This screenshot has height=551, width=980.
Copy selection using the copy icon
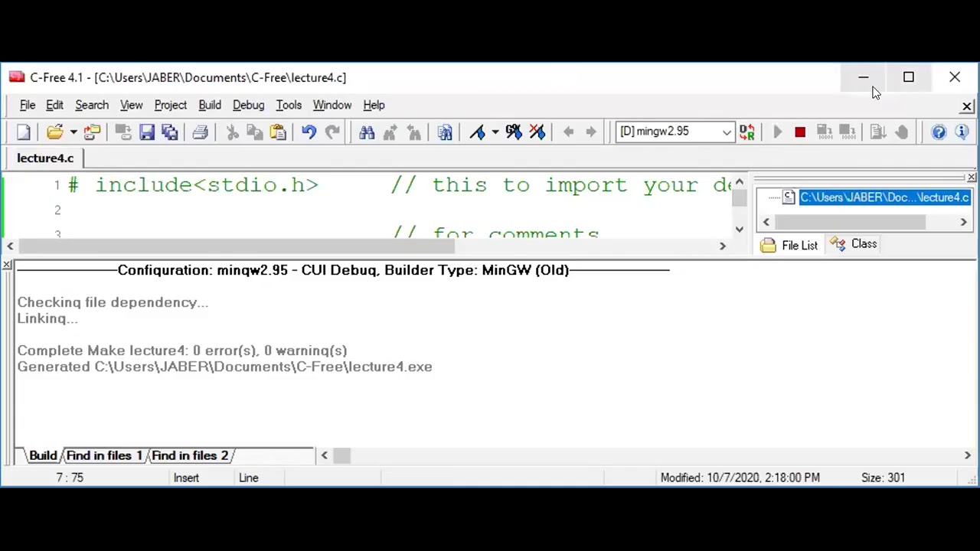[255, 132]
